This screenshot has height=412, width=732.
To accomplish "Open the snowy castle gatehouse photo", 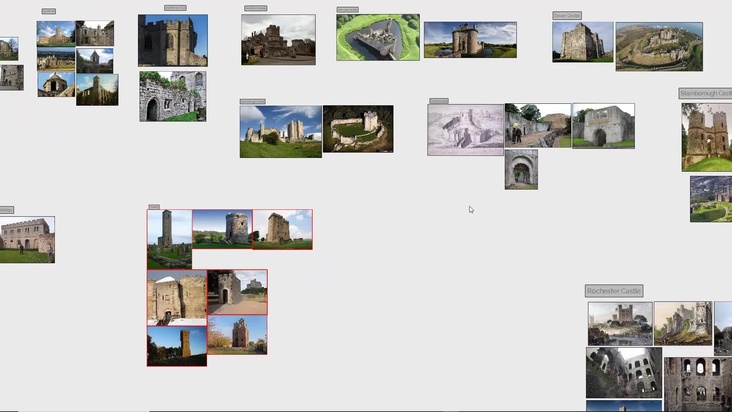I will click(176, 297).
